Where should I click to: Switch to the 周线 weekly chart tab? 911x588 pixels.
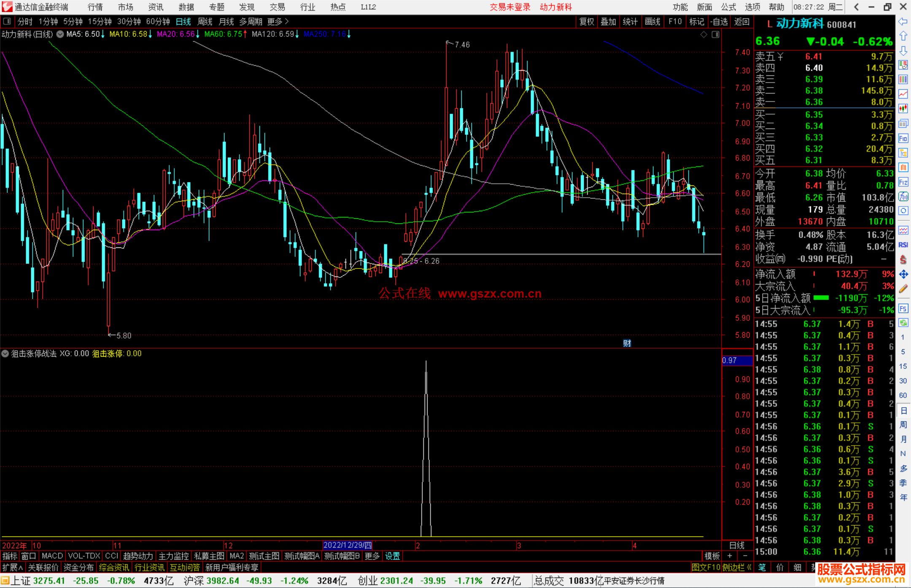tap(205, 21)
